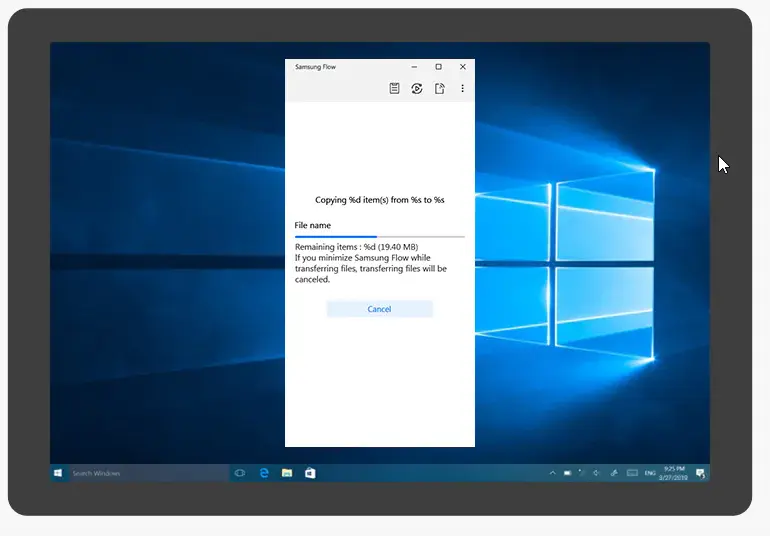Open Task View from the taskbar
770x536 pixels.
[x=240, y=473]
